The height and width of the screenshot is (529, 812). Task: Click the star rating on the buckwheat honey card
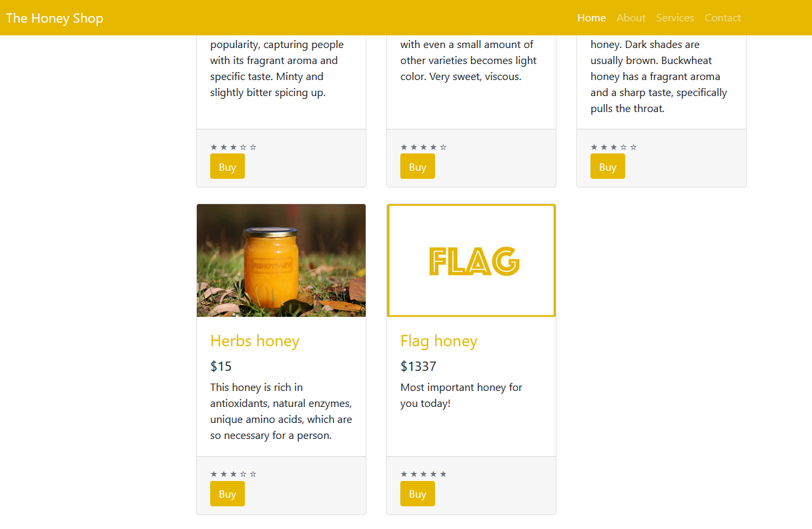coord(614,147)
